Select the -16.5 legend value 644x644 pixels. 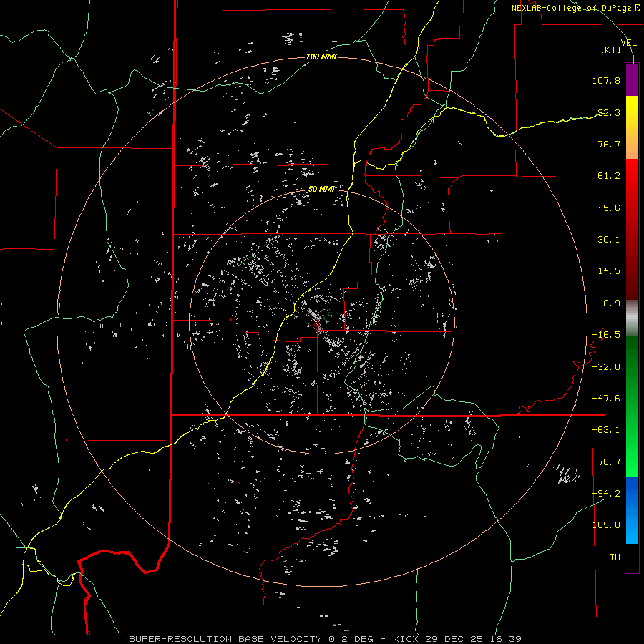click(606, 335)
